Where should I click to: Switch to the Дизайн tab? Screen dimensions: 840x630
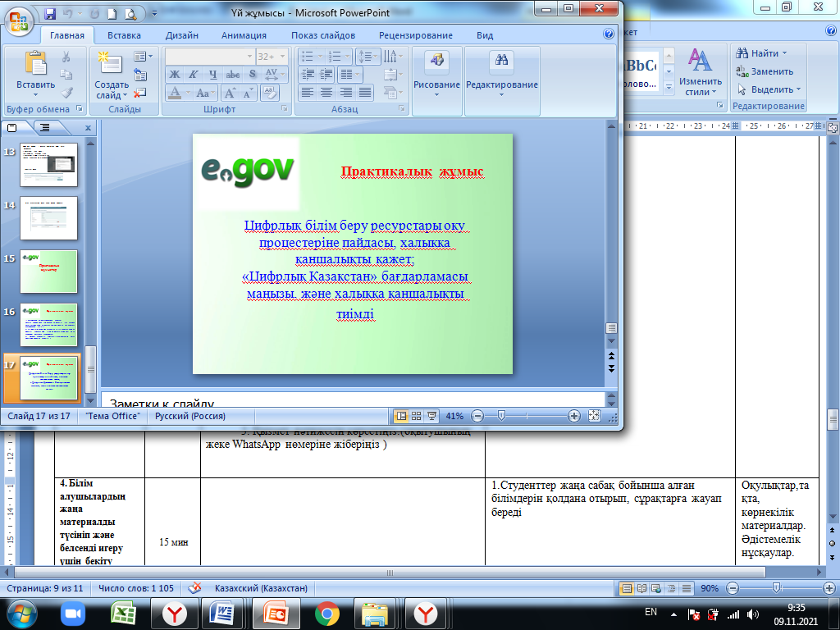click(181, 35)
